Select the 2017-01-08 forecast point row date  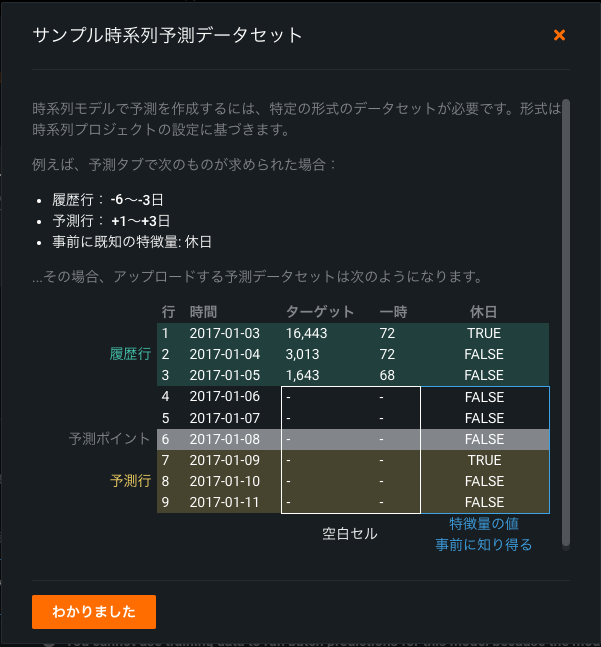click(x=223, y=439)
